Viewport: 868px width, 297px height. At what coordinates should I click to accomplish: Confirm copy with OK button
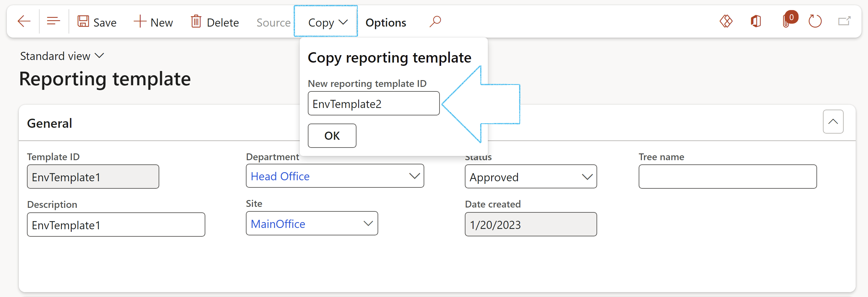pos(332,135)
